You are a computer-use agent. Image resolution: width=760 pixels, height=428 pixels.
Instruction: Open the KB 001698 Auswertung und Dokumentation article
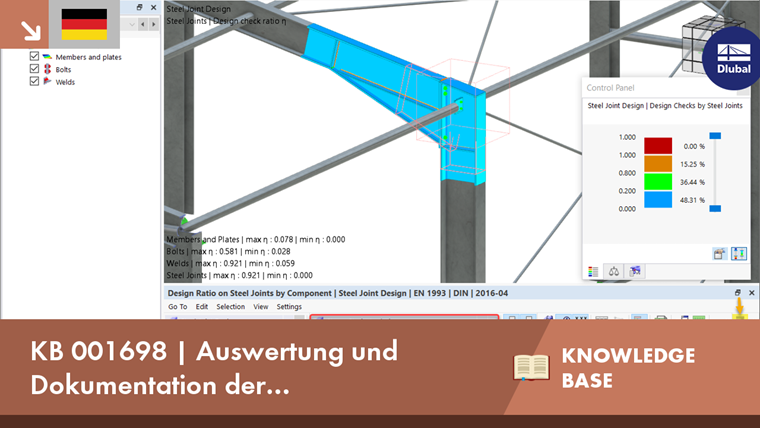[214, 368]
